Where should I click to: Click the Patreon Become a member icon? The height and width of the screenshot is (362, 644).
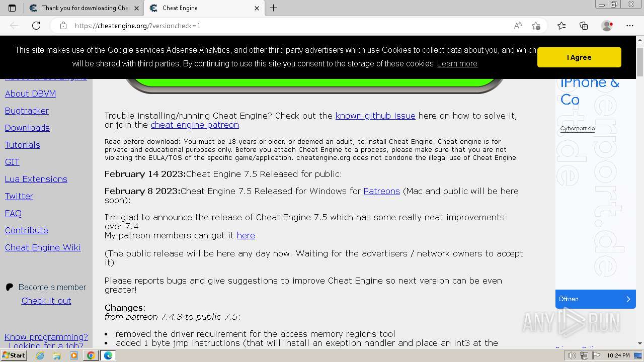(10, 287)
